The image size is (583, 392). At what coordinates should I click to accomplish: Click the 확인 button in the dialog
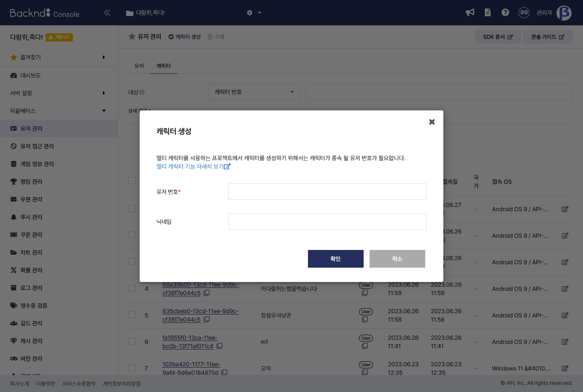(336, 259)
